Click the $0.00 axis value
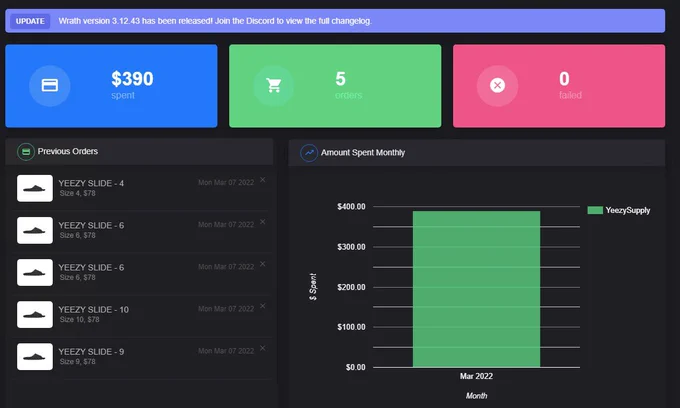The width and height of the screenshot is (680, 408). [x=356, y=367]
